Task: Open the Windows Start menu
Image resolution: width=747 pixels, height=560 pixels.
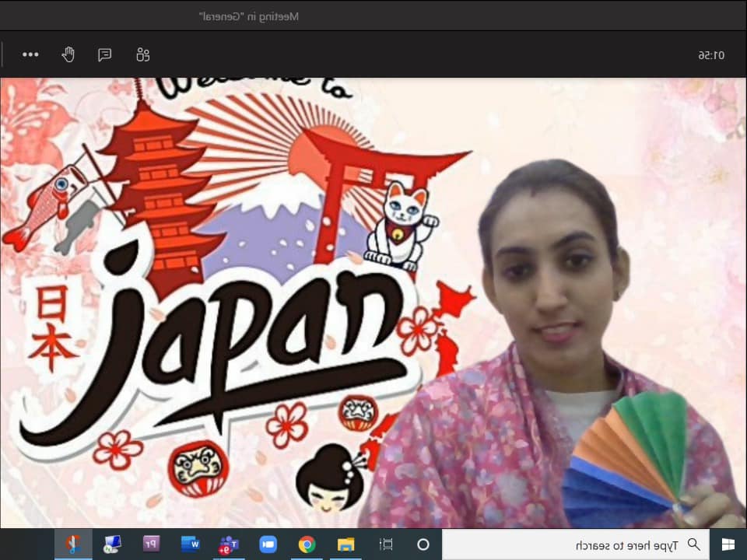Action: click(728, 544)
